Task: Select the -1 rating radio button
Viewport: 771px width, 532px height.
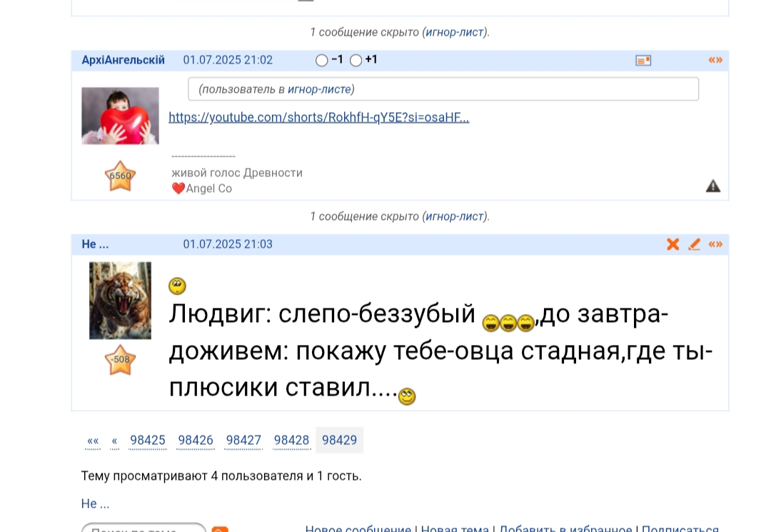Action: pyautogui.click(x=321, y=61)
